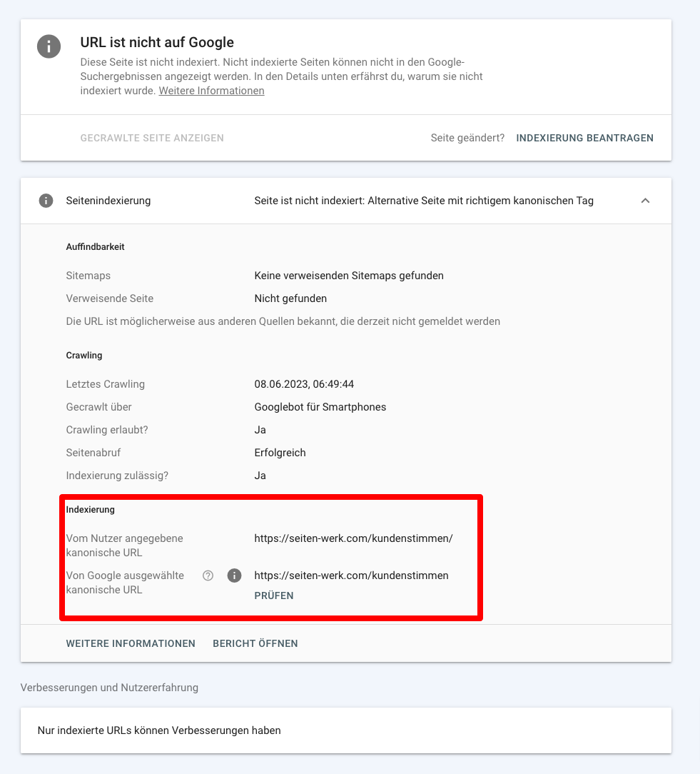The height and width of the screenshot is (774, 700).
Task: Open the 'Weitere Informationen' underlined link
Action: coord(211,91)
